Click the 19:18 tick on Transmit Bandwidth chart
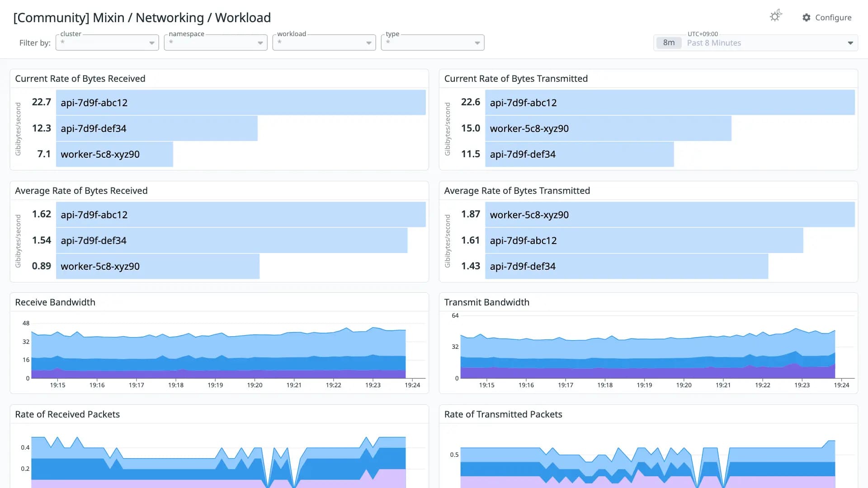The image size is (868, 488). (605, 385)
